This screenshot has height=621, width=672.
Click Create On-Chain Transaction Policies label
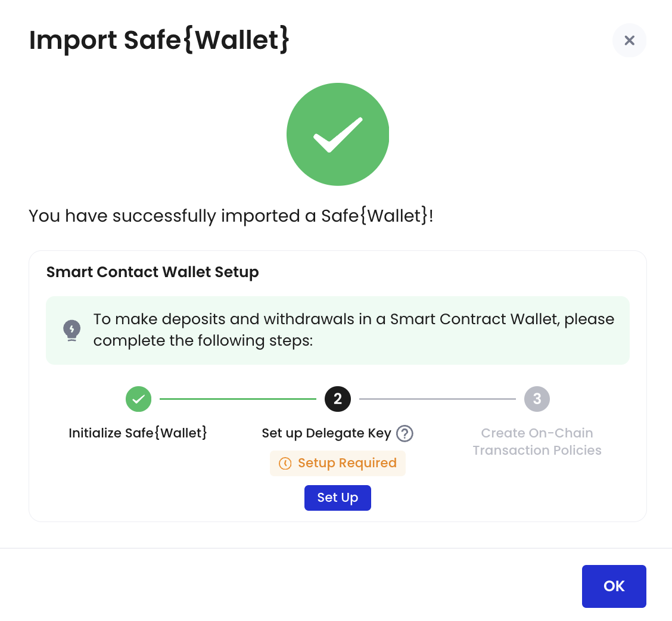537,442
